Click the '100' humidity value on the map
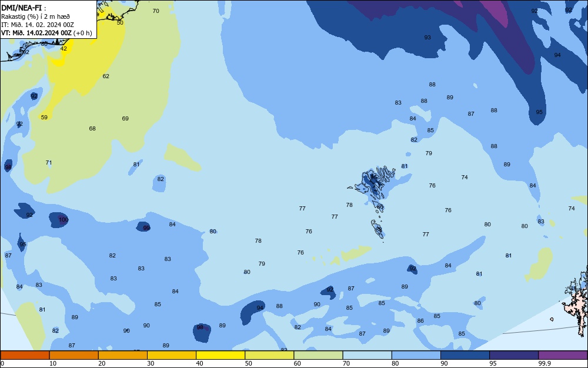 click(x=64, y=220)
